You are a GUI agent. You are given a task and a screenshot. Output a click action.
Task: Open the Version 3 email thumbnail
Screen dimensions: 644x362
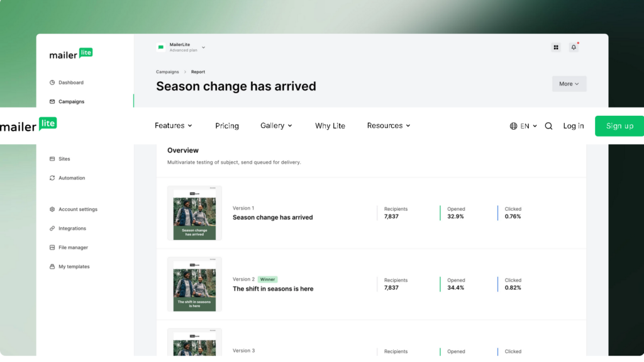195,342
